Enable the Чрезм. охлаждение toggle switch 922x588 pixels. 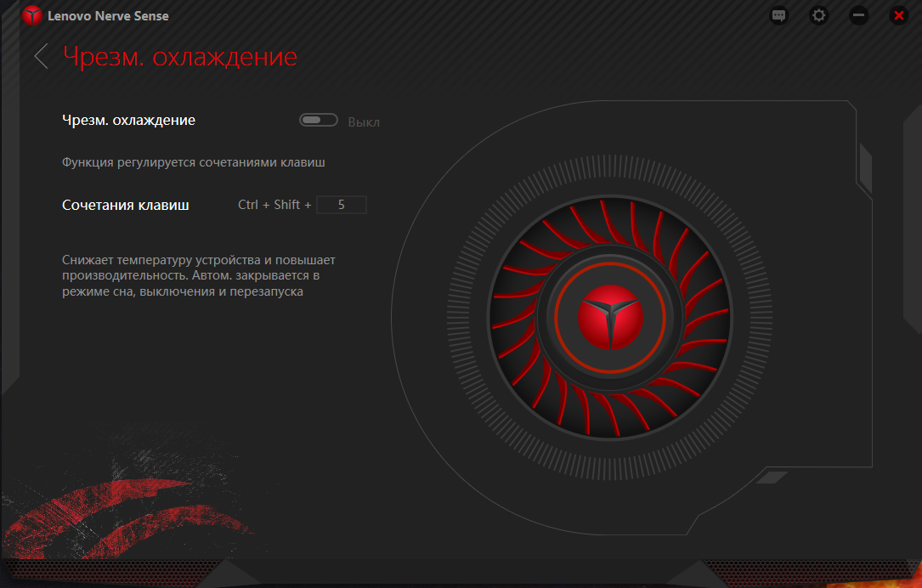(319, 120)
